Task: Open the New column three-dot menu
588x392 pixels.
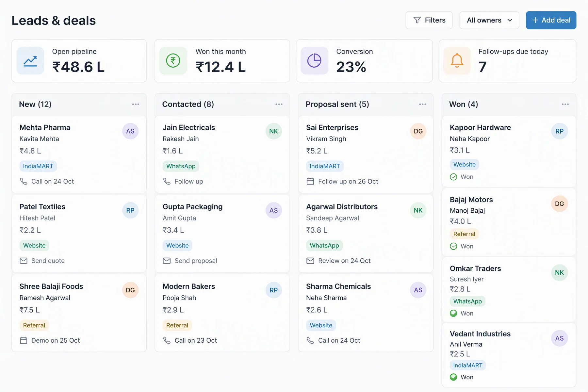Action: tap(136, 104)
